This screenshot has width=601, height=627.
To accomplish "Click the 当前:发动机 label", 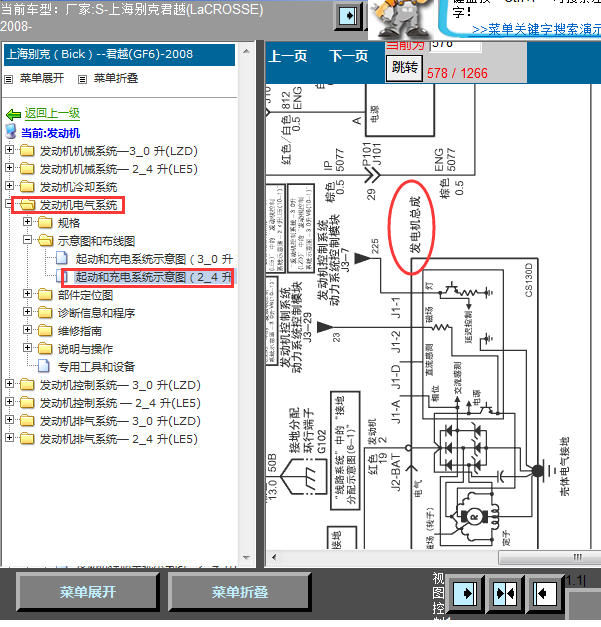I will click(51, 133).
